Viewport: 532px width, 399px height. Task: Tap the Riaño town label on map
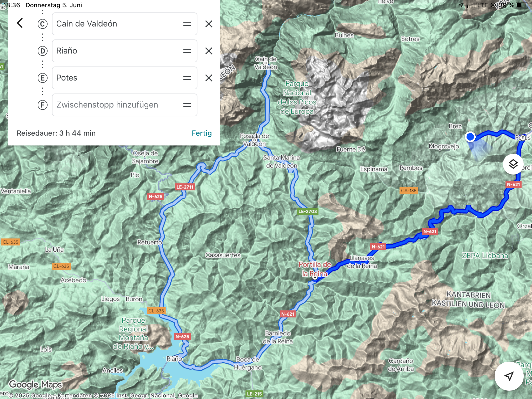[x=174, y=359]
